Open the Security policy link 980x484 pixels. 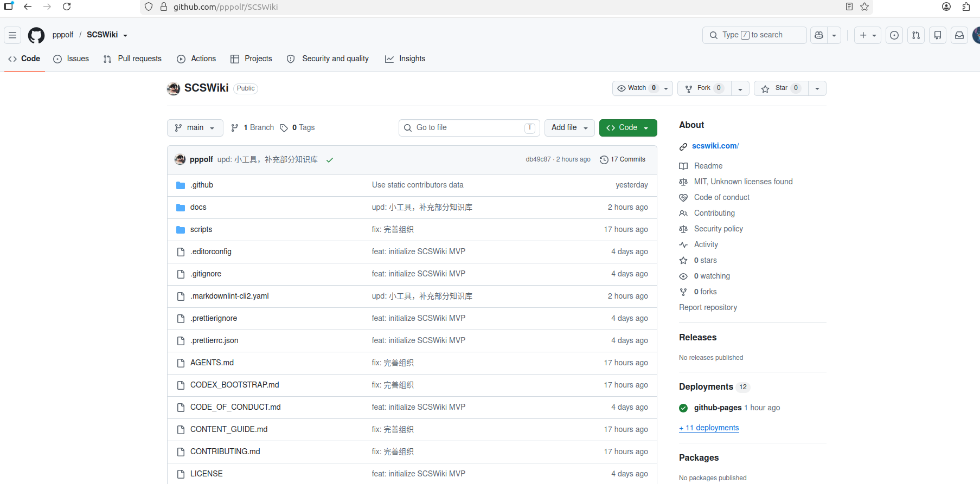click(719, 229)
